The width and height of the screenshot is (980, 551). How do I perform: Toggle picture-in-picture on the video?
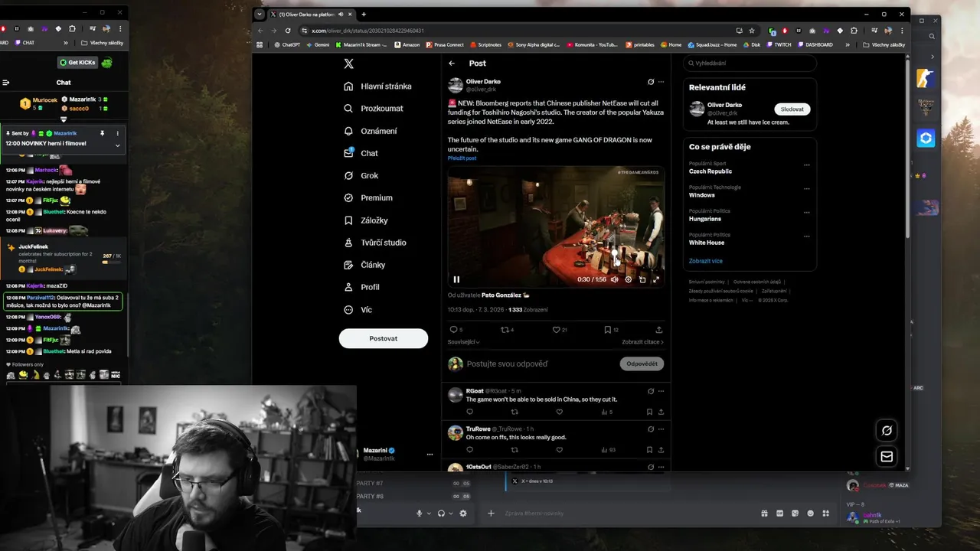pyautogui.click(x=642, y=279)
